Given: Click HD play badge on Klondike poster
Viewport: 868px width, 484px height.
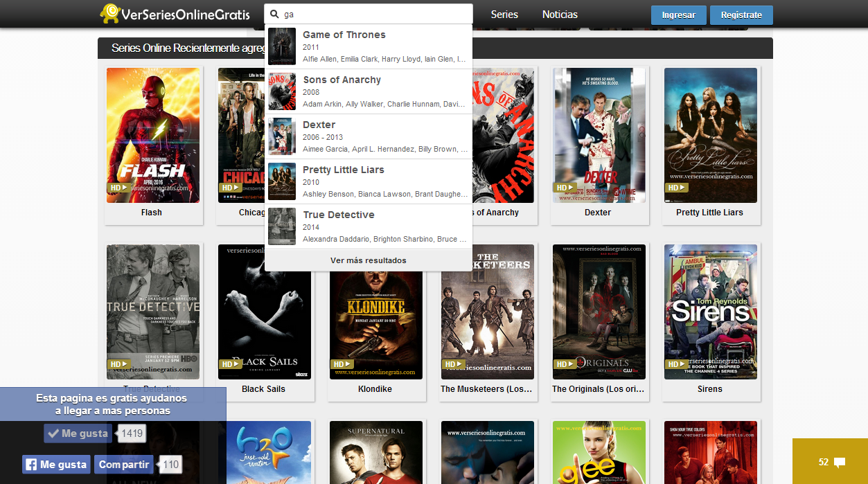Looking at the screenshot, I should pos(342,364).
